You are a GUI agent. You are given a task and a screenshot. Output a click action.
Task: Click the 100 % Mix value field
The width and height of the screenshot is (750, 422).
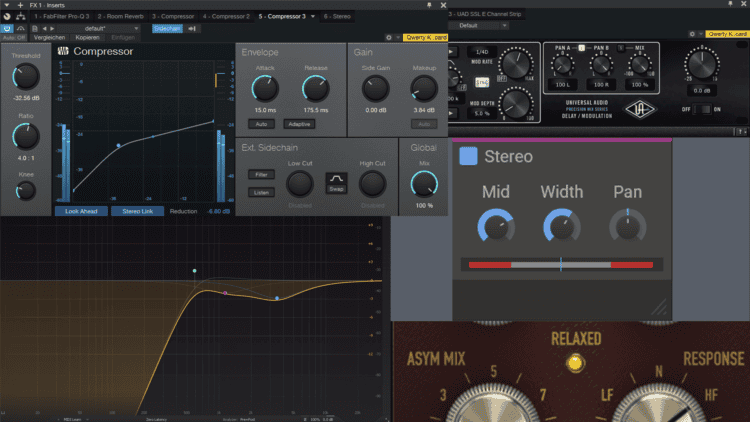[x=640, y=85]
